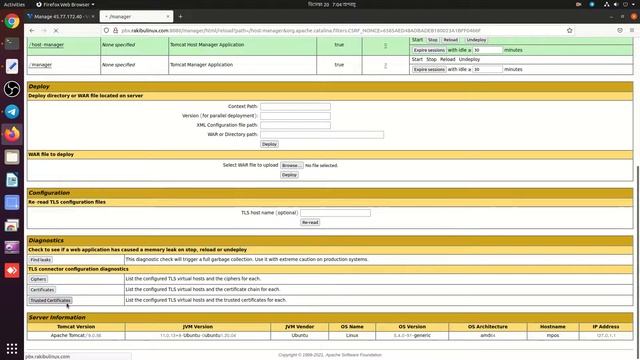Open the /host-manager application link
Image resolution: width=640 pixels, height=360 pixels.
tap(47, 45)
